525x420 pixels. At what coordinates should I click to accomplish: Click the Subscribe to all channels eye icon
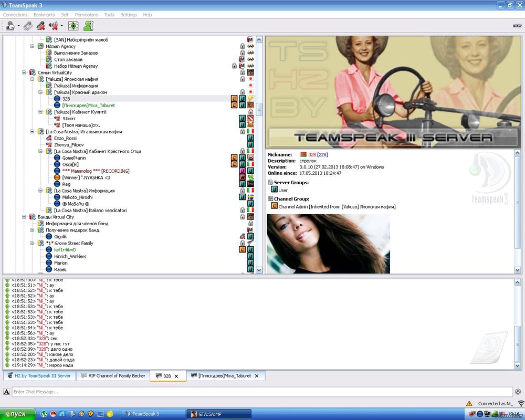[73, 25]
